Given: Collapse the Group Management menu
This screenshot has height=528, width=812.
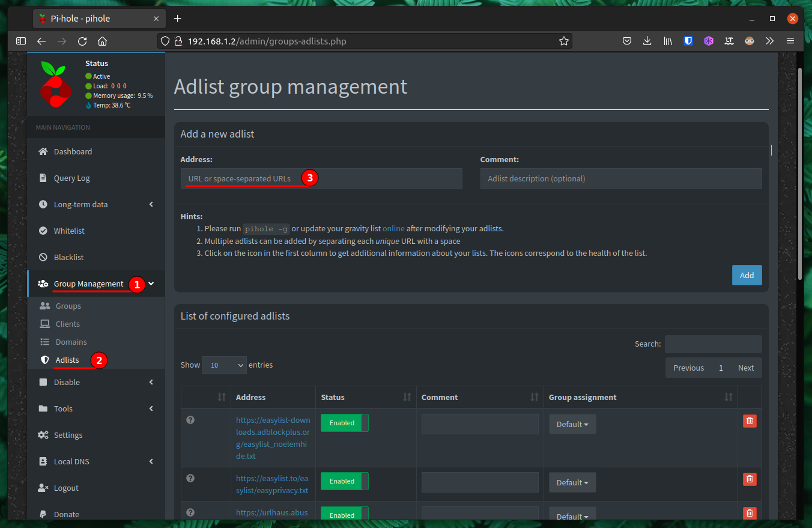Looking at the screenshot, I should (96, 284).
